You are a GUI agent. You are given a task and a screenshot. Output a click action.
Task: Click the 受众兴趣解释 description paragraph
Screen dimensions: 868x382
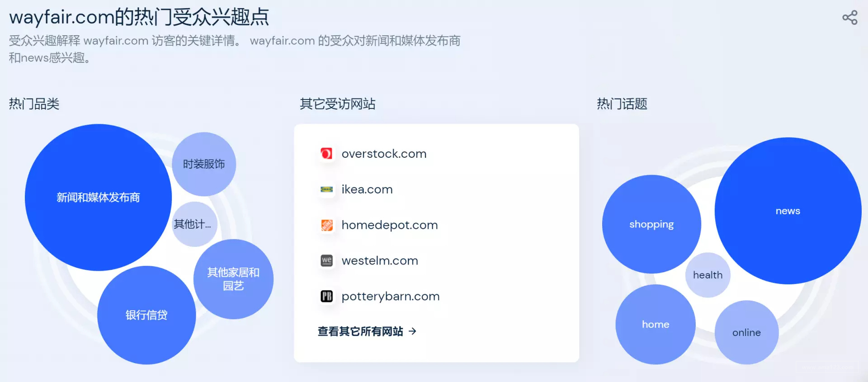click(x=235, y=49)
